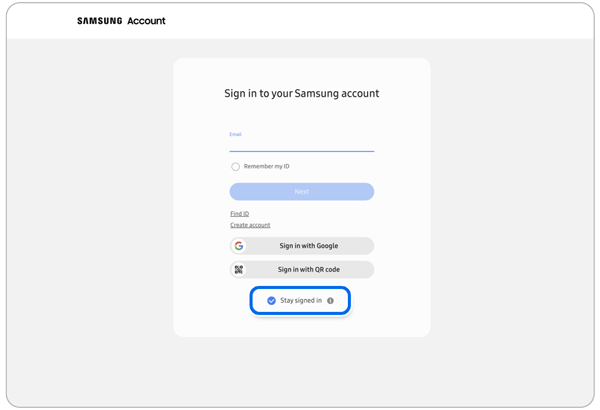The height and width of the screenshot is (410, 600).
Task: Click the Google G icon
Action: (239, 246)
